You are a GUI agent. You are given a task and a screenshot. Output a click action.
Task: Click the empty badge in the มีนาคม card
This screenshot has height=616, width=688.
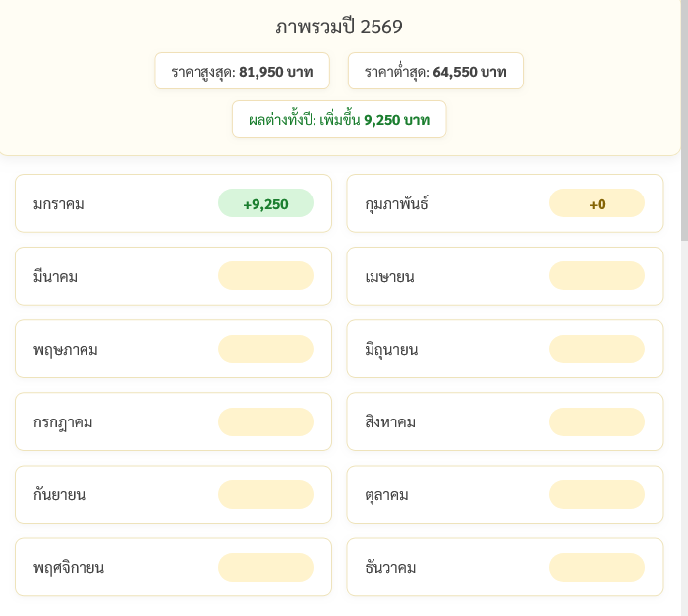pos(265,276)
